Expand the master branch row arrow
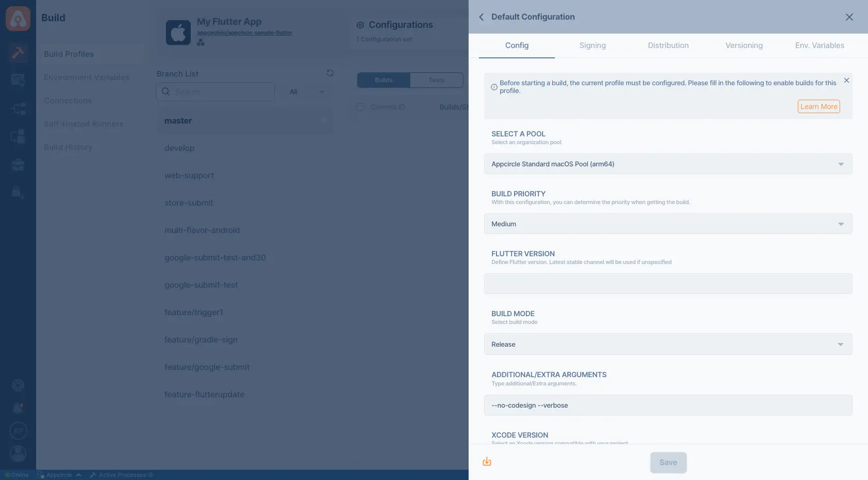The height and width of the screenshot is (480, 868). 323,120
